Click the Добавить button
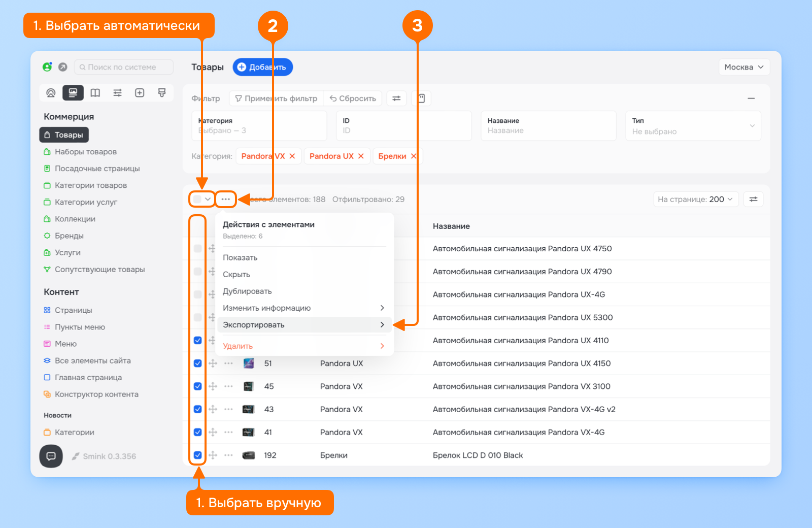Image resolution: width=812 pixels, height=528 pixels. point(262,67)
